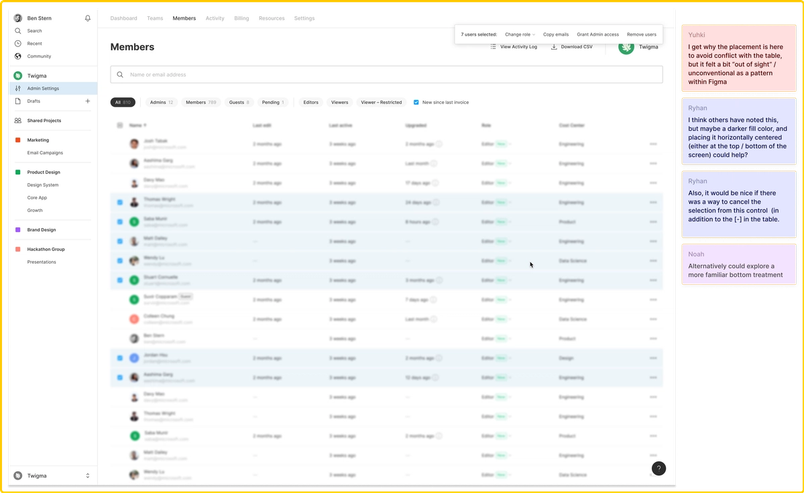Filter by Viewer - Restricted pill
This screenshot has width=804, height=493.
coord(381,102)
